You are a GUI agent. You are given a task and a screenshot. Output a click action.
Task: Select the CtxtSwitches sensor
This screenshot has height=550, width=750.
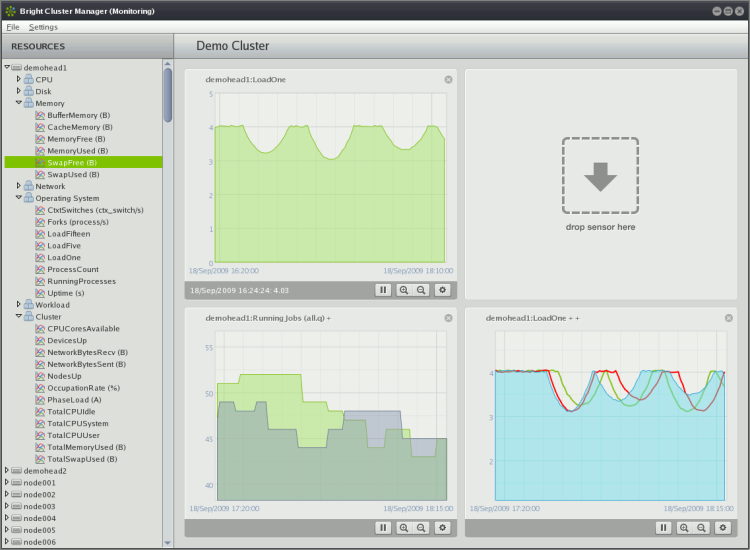pyautogui.click(x=95, y=210)
